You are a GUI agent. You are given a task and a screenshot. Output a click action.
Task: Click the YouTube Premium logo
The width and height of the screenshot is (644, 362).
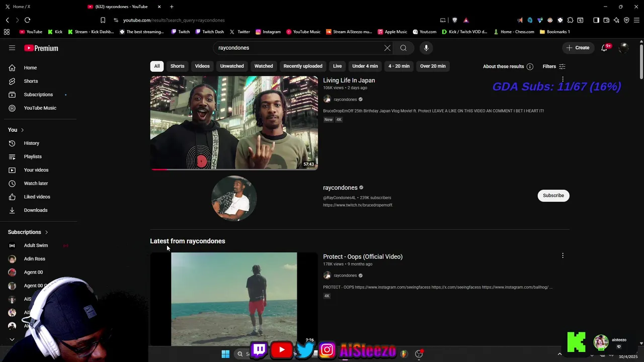(x=41, y=48)
